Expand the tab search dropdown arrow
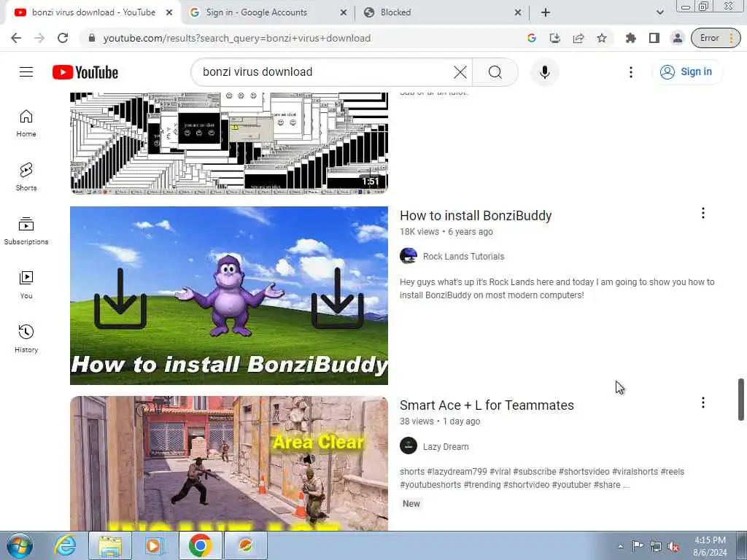This screenshot has height=560, width=747. point(659,12)
